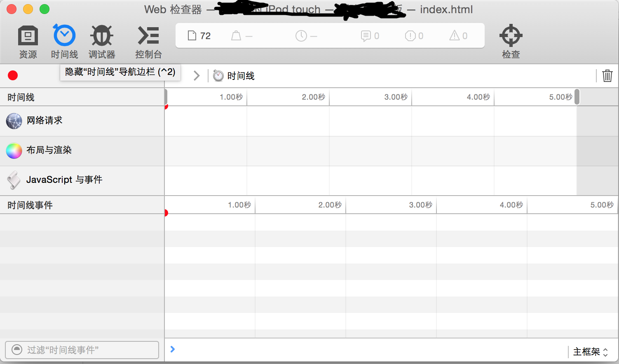Activate the 检查 element inspect tool
Viewport: 619px width, 364px height.
[x=511, y=42]
